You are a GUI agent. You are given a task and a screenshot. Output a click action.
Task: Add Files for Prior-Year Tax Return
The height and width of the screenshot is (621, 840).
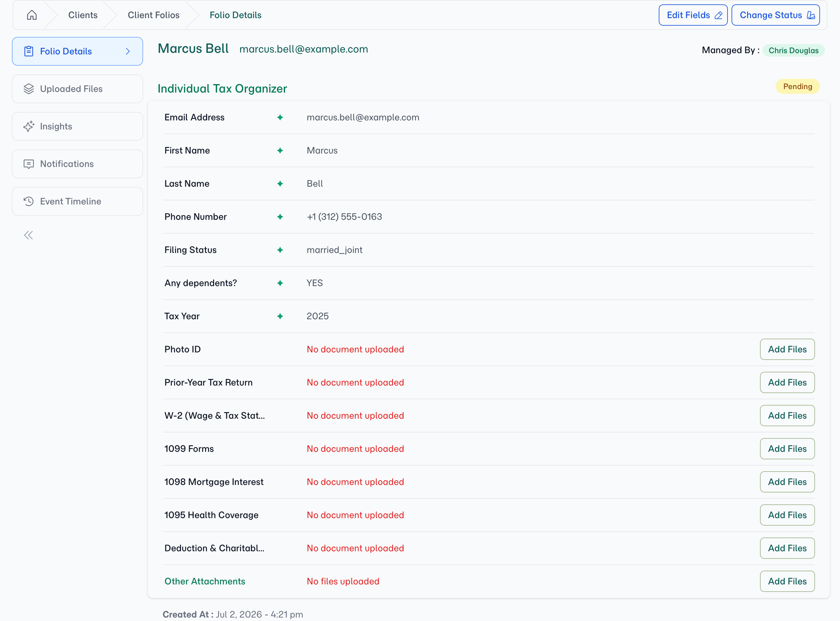pos(787,382)
